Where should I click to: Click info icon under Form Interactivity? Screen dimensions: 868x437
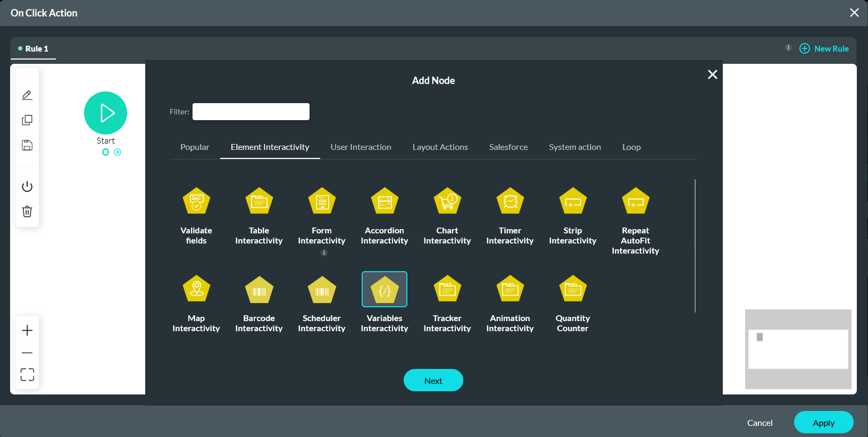[324, 253]
